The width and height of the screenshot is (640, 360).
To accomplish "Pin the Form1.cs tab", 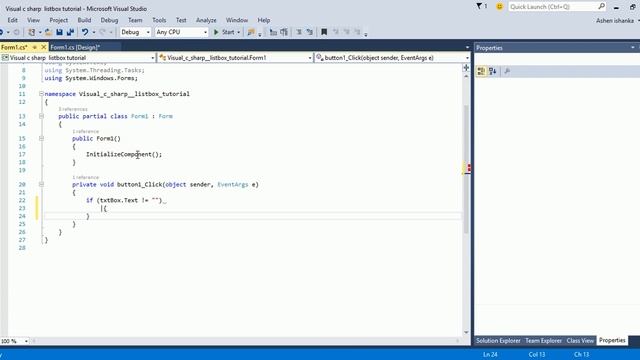I will pyautogui.click(x=35, y=47).
